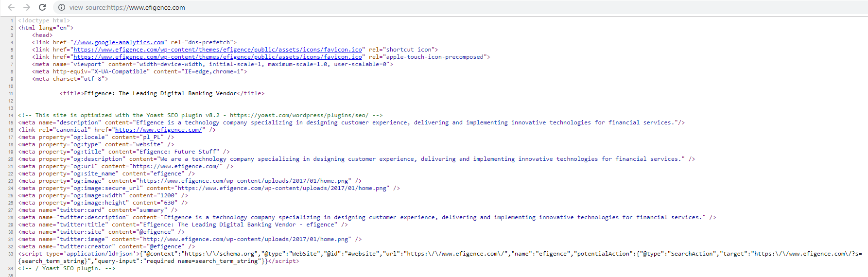868x277 pixels.
Task: Click the og:site_name efigence line
Action: coord(106,173)
